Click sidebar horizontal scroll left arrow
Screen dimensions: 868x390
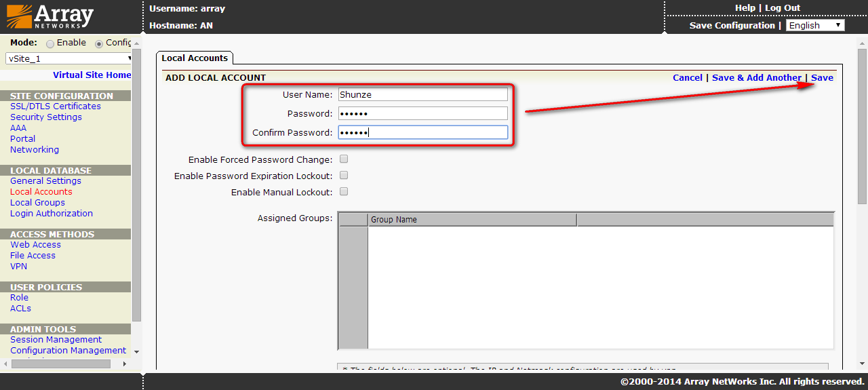pos(5,364)
